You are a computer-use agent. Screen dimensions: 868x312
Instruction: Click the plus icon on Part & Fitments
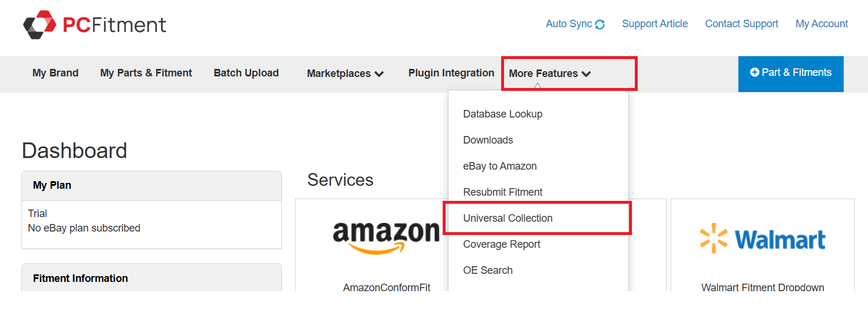pyautogui.click(x=755, y=72)
